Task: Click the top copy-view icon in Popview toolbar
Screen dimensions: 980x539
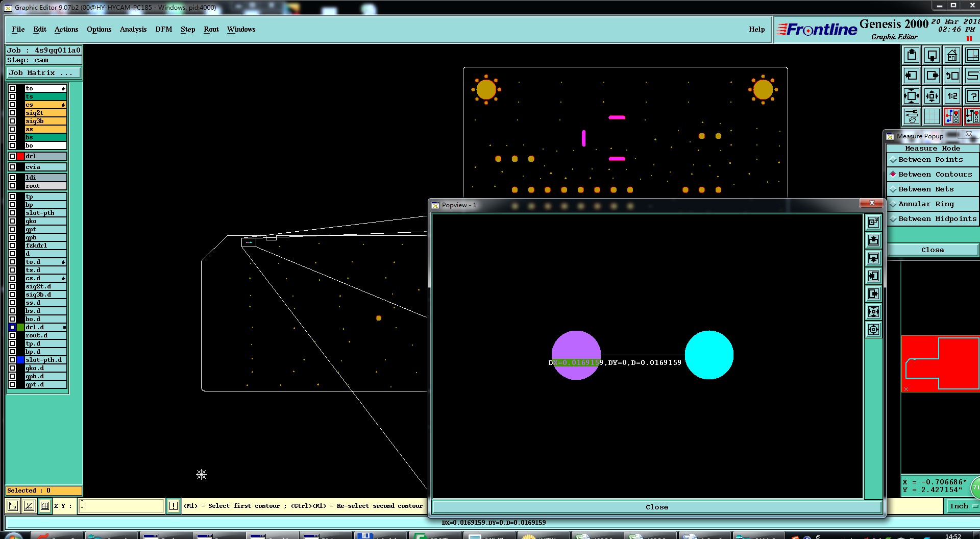Action: 874,222
